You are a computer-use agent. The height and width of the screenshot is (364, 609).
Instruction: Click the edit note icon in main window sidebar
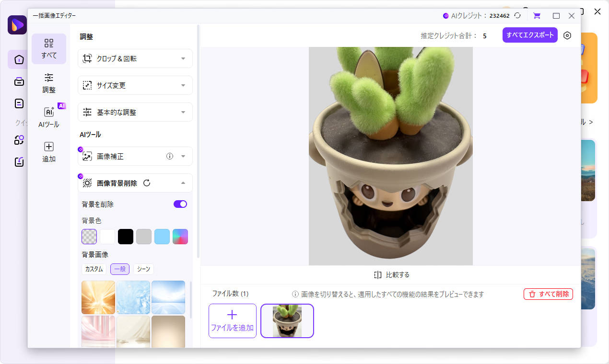[x=19, y=162]
